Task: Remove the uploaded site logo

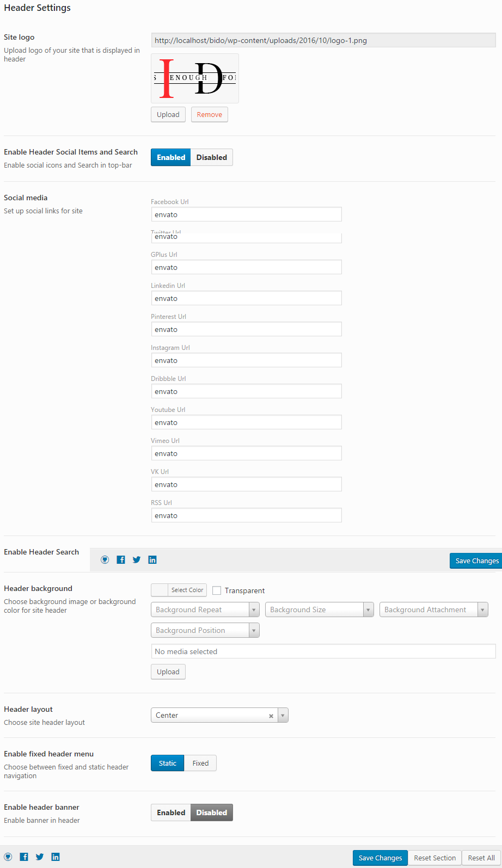Action: click(x=210, y=115)
